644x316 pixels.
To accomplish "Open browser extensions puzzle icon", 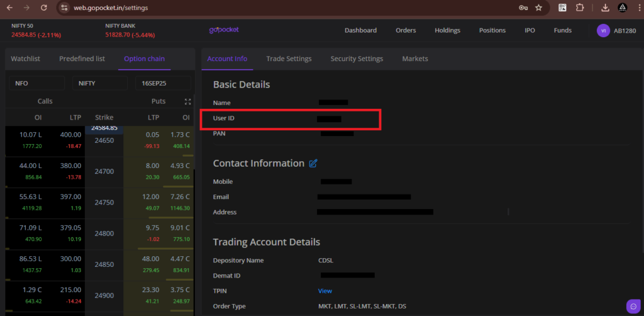I will coord(580,8).
